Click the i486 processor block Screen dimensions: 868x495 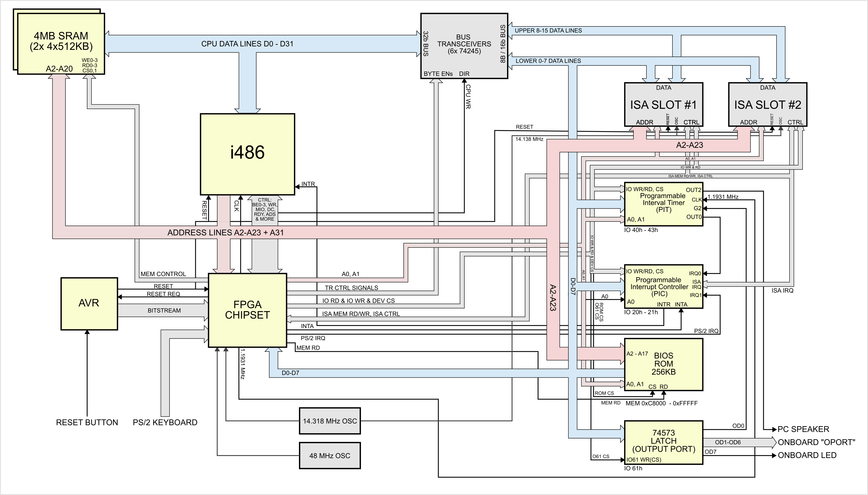(247, 154)
